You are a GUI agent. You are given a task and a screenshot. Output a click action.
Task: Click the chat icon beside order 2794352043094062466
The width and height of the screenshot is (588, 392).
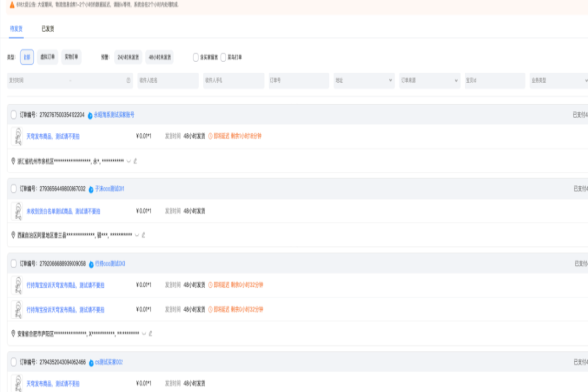[x=91, y=362]
